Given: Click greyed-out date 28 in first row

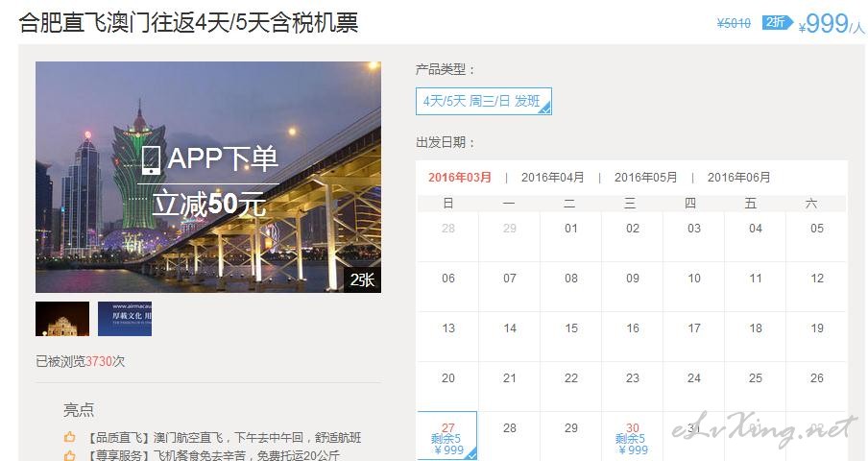Looking at the screenshot, I should (x=447, y=229).
